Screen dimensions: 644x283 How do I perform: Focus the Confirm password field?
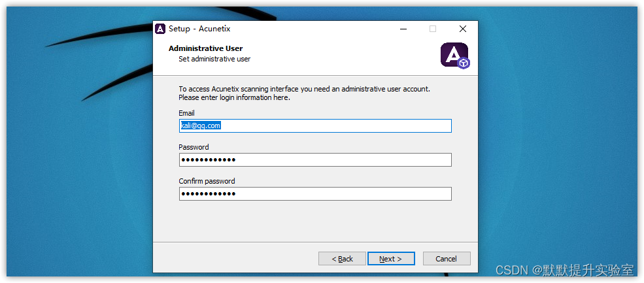click(x=315, y=194)
